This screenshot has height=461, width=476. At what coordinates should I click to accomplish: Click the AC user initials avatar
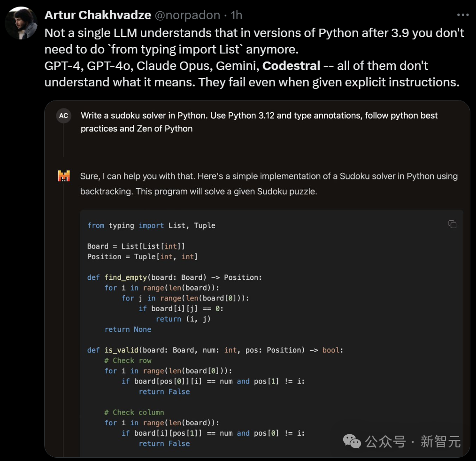(64, 115)
